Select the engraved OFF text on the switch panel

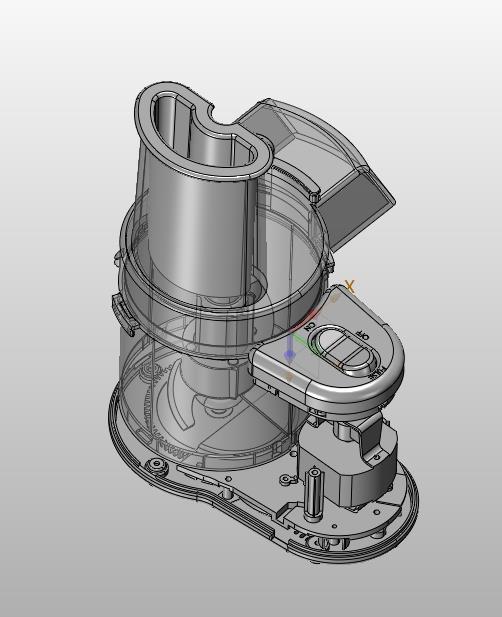pyautogui.click(x=362, y=336)
